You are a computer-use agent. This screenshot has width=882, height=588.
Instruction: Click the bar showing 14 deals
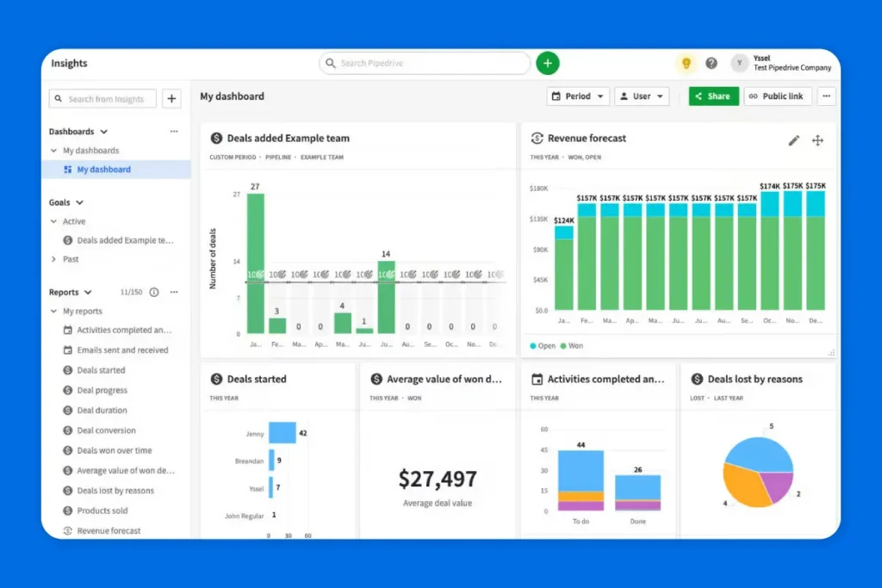click(x=386, y=297)
